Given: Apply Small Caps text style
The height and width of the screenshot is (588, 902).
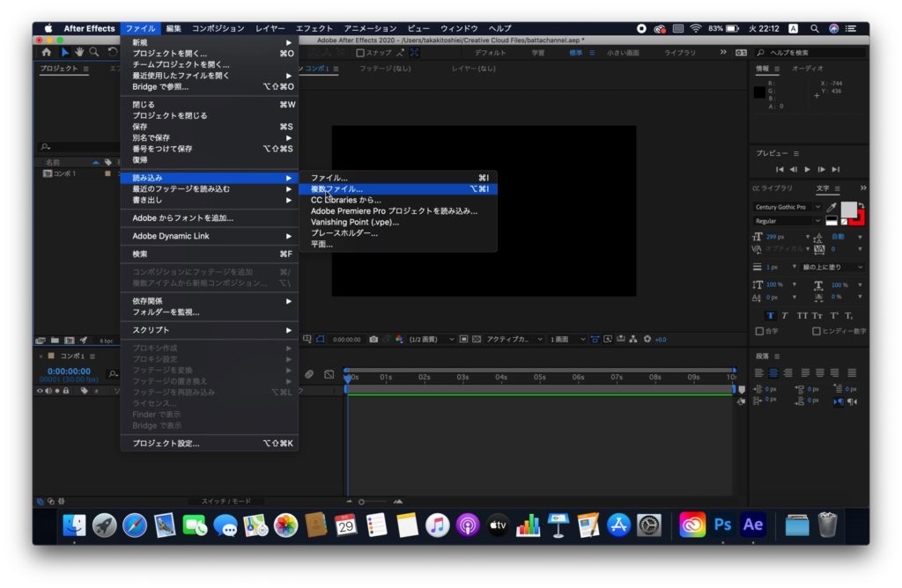Looking at the screenshot, I should pyautogui.click(x=817, y=315).
